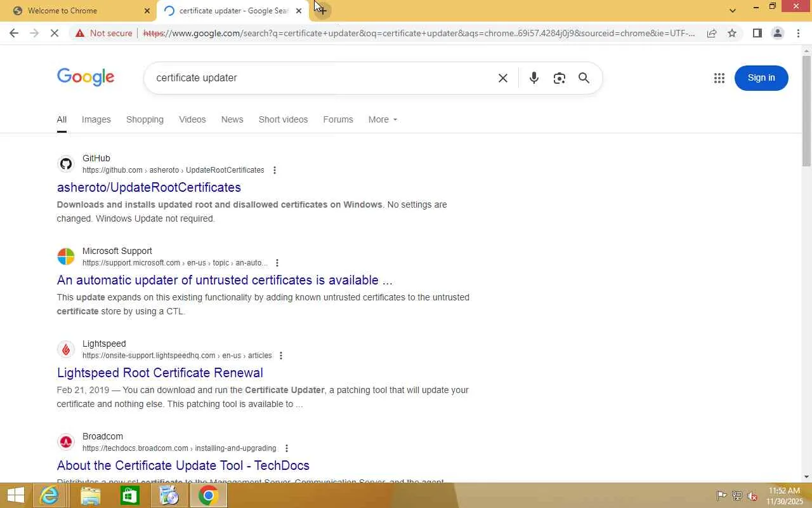Close the Welcome to Chrome tab
The image size is (812, 508).
tap(147, 11)
